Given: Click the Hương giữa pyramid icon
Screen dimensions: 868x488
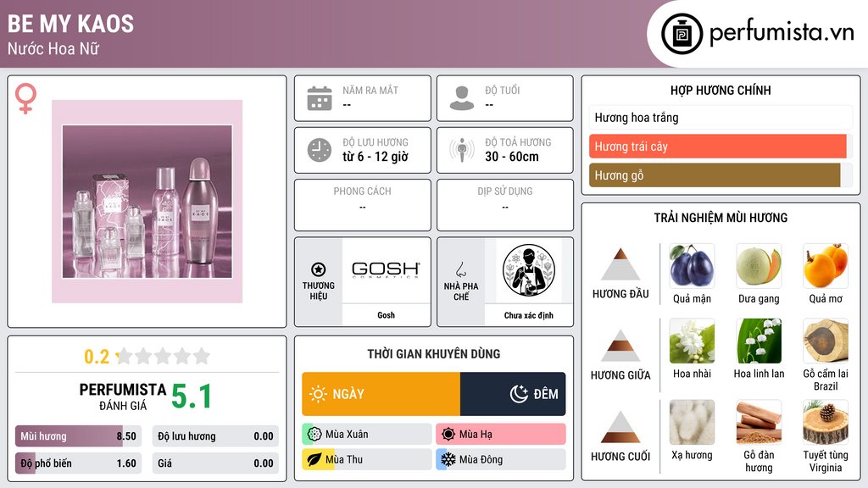Looking at the screenshot, I should tap(620, 346).
